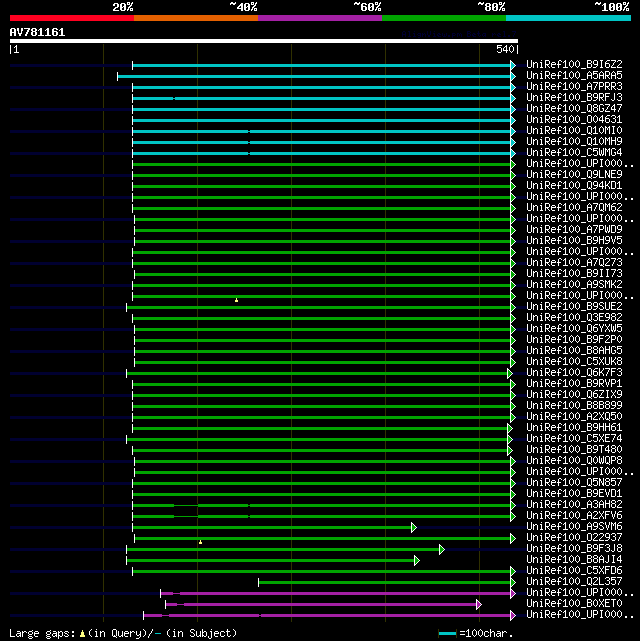Click the red 20% identity legend segment
640x641 pixels.
(72, 18)
